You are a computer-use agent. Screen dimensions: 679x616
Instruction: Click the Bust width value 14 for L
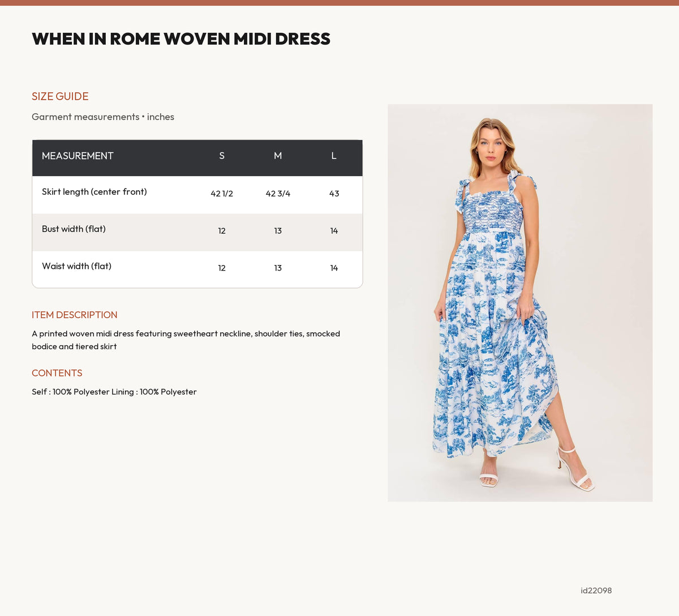tap(334, 231)
